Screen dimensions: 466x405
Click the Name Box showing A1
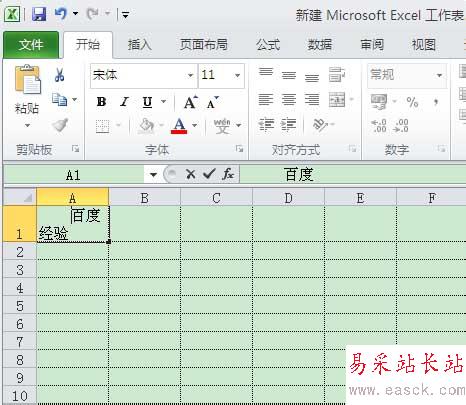point(73,175)
